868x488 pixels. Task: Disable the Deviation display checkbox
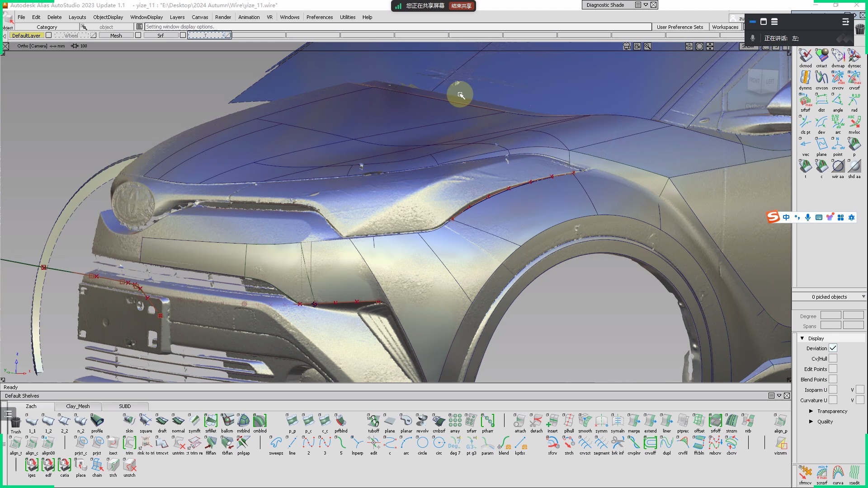coord(833,348)
